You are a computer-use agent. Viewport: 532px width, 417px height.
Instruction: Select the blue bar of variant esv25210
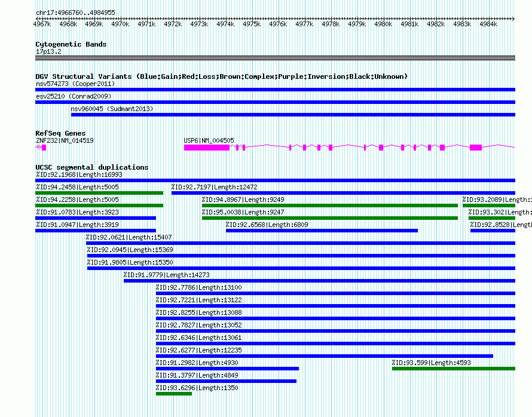coord(275,102)
